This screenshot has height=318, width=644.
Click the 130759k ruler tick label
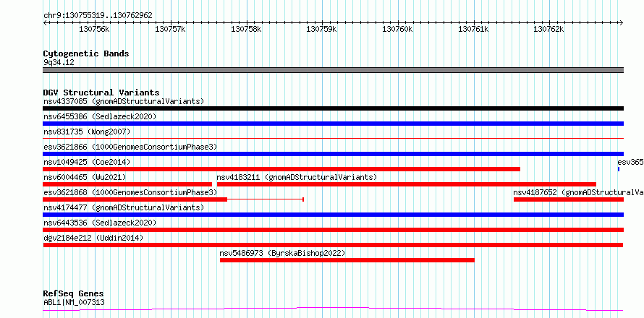tap(322, 30)
